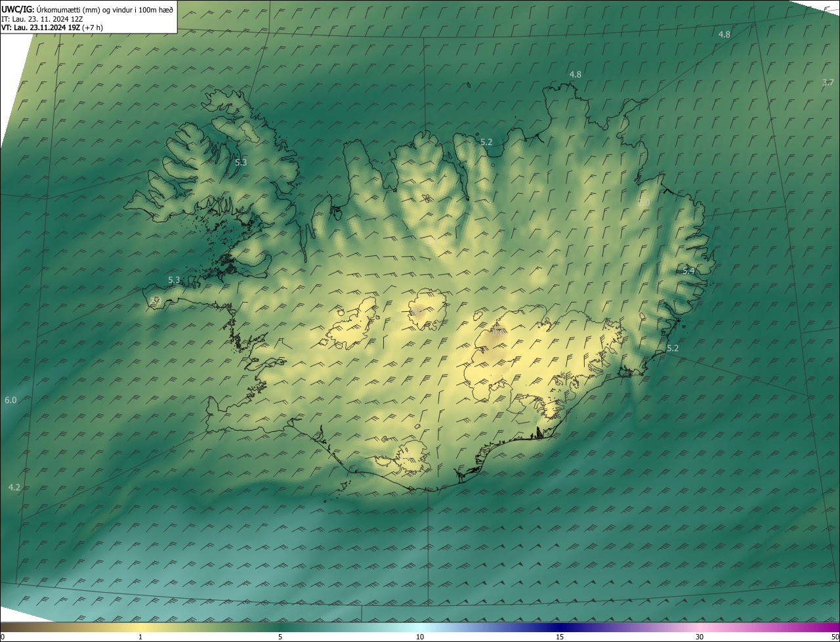Click the title 'Úrkomumætti (mm) og vindur i 100m hæð'
Viewport: 840px width, 642px height.
104,9
